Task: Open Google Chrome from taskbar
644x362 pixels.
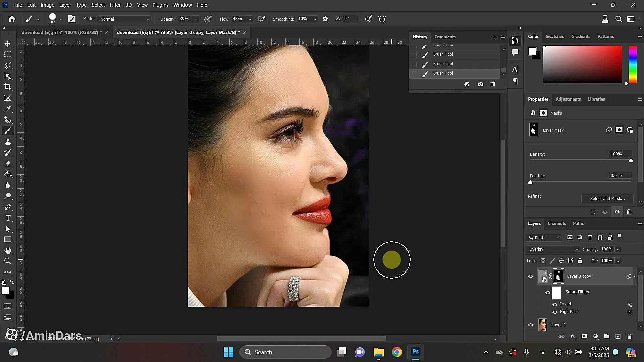Action: (x=397, y=352)
